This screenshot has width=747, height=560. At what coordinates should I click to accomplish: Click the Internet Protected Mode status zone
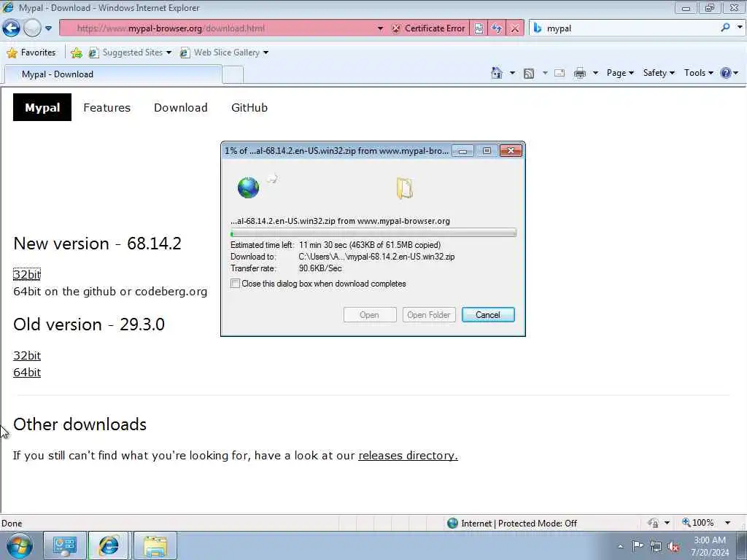(x=513, y=524)
